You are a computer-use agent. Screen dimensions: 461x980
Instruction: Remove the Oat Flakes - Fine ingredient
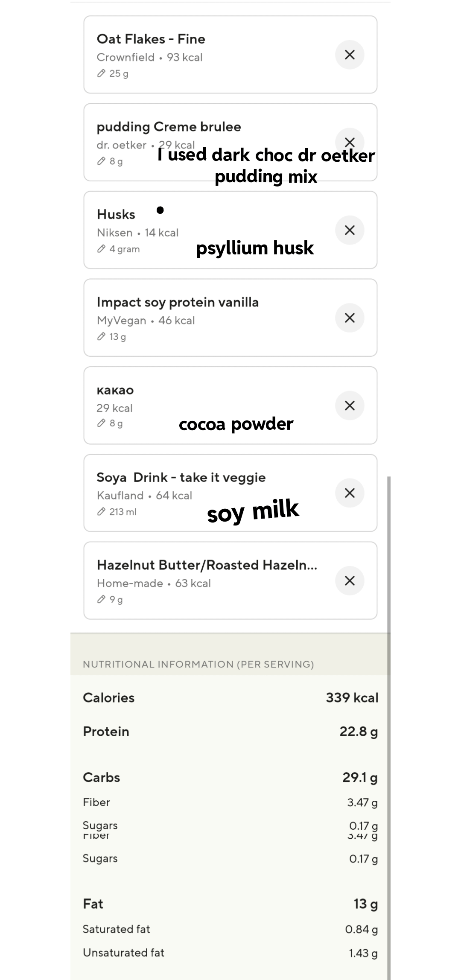point(350,55)
